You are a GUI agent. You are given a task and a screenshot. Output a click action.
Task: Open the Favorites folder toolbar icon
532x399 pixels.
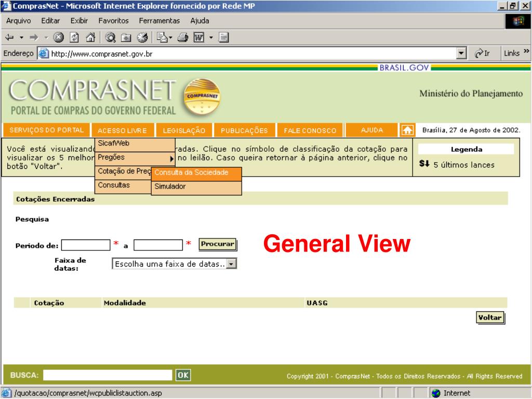126,37
